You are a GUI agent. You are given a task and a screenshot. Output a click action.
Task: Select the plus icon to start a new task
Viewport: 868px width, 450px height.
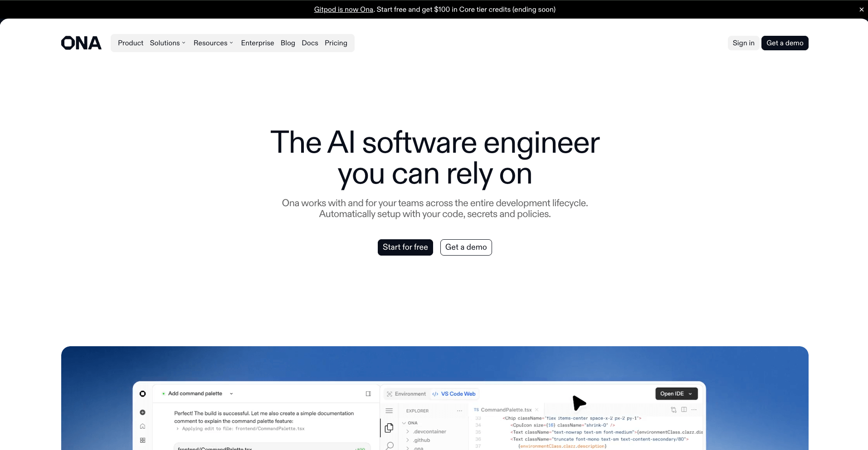tap(142, 412)
